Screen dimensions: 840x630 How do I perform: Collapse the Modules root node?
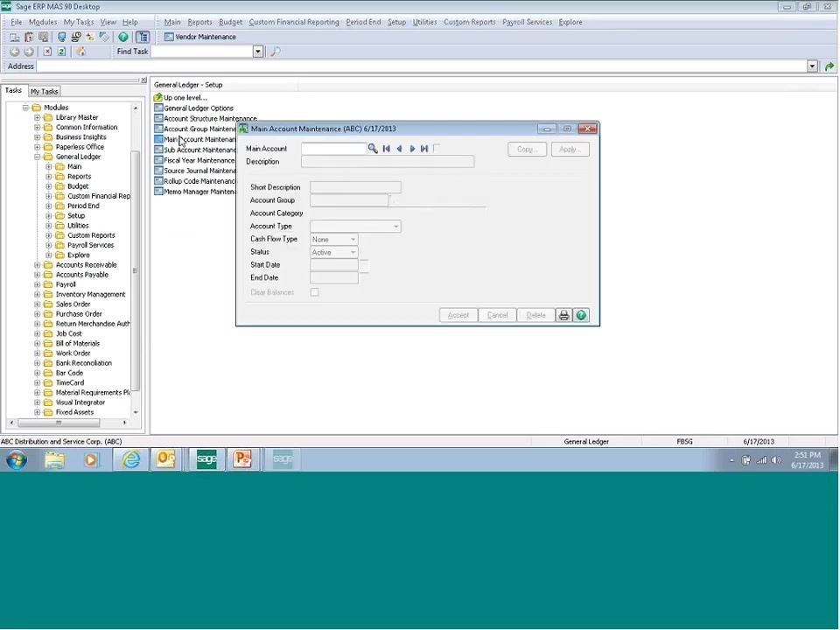click(25, 108)
